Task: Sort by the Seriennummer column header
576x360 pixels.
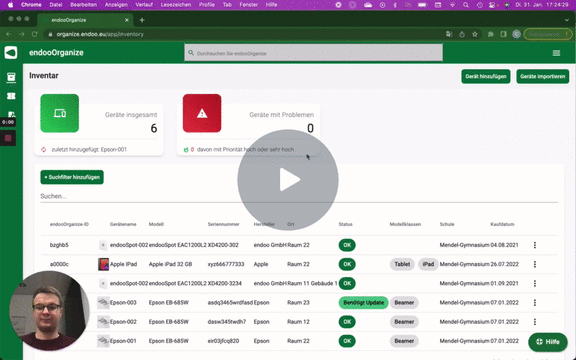Action: pyautogui.click(x=223, y=224)
